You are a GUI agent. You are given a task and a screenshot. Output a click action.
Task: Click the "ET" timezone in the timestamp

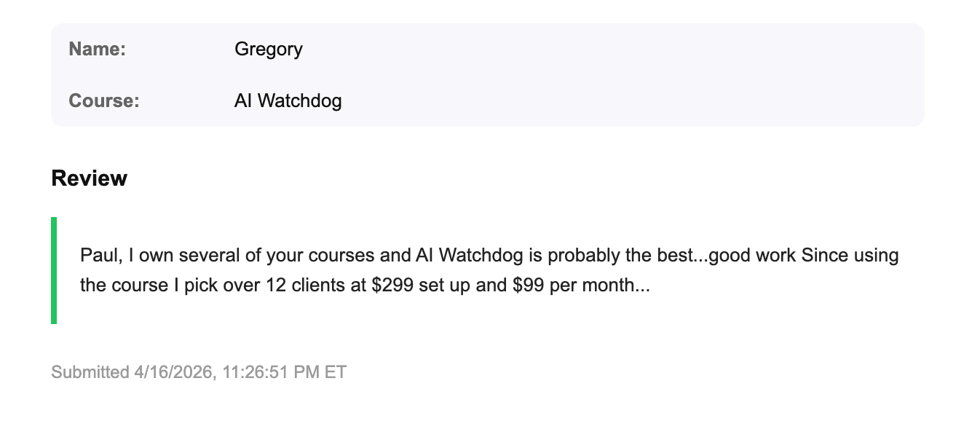pyautogui.click(x=336, y=373)
